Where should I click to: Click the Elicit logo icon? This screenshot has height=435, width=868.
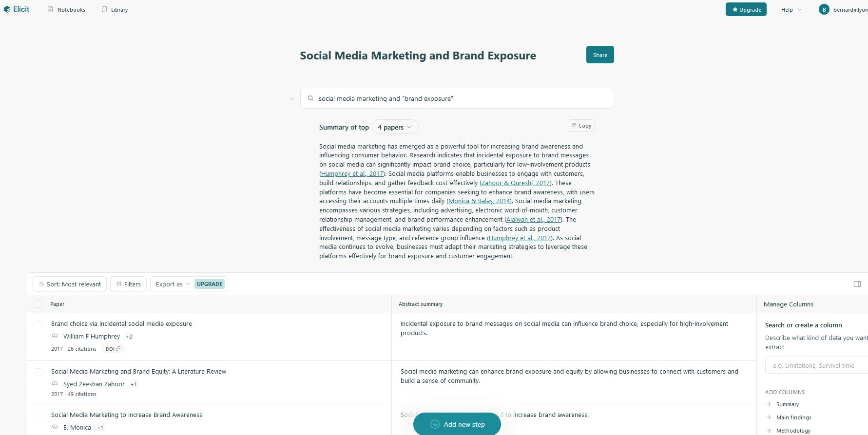coord(7,9)
